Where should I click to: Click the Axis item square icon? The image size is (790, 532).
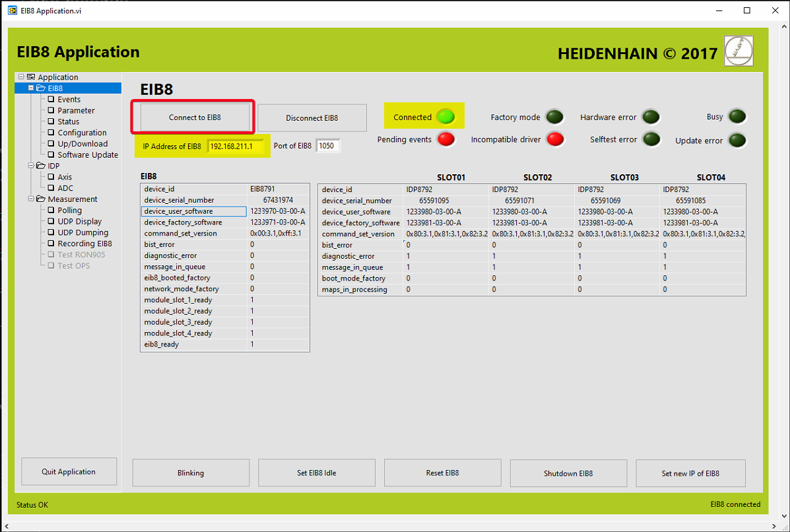(51, 177)
